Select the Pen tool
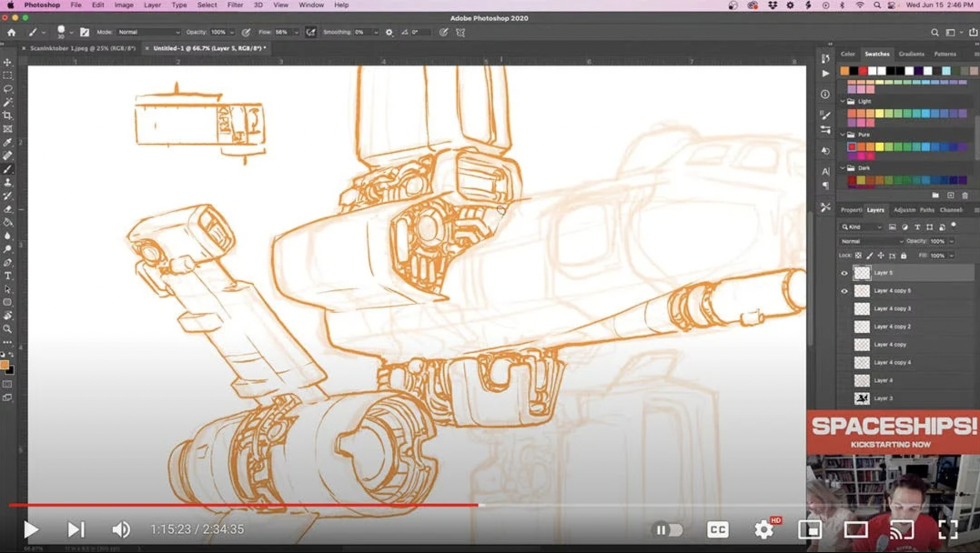The image size is (980, 553). pyautogui.click(x=8, y=262)
